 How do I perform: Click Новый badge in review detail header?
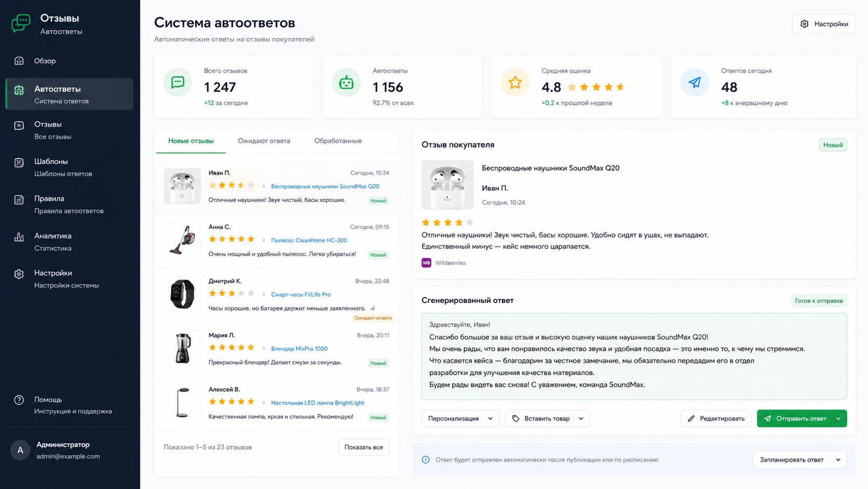(x=833, y=145)
